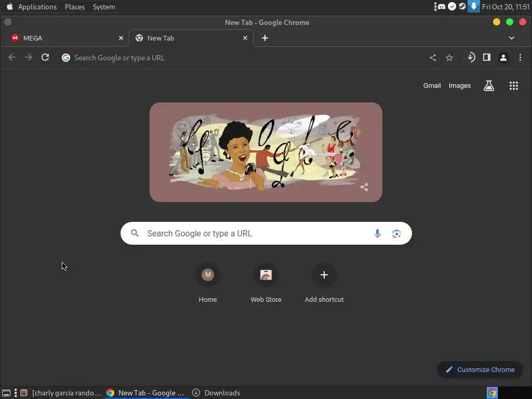
Task: Open the Chrome profile avatar menu
Action: coord(503,58)
